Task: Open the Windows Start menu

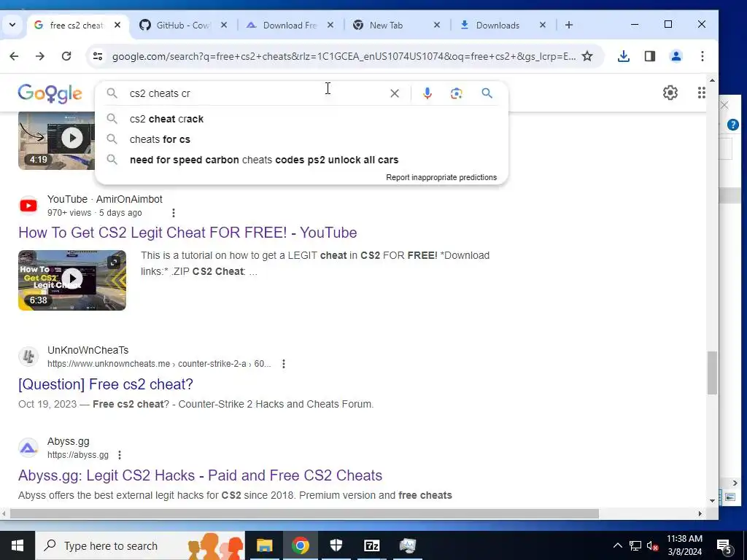Action: pos(18,545)
